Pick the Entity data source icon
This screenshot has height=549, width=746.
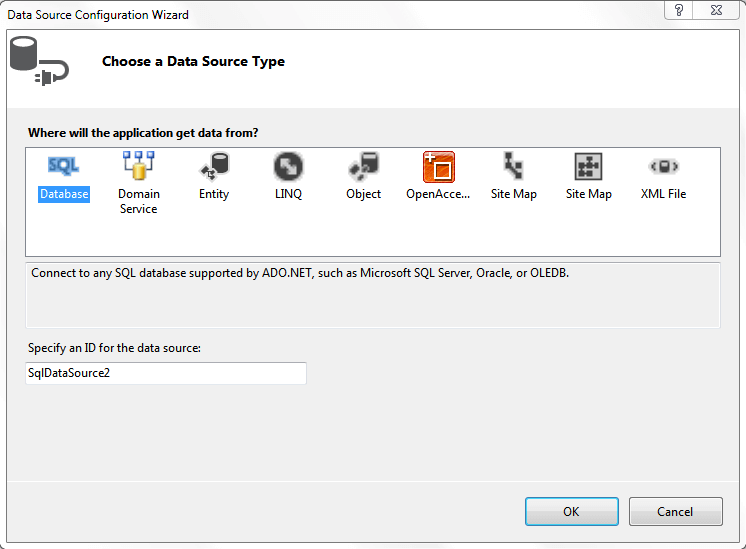click(x=214, y=166)
